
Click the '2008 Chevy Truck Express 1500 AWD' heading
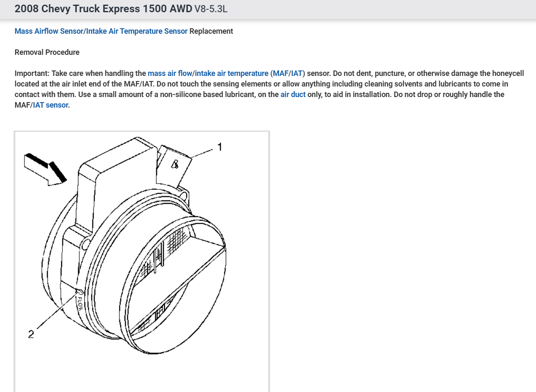click(103, 9)
